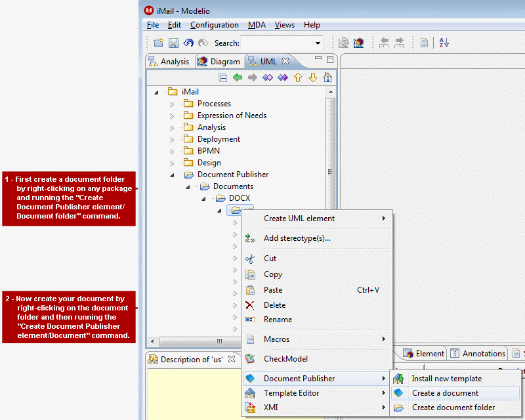Switch to the Analysis tab
Screen dimensions: 525x420
click(169, 62)
